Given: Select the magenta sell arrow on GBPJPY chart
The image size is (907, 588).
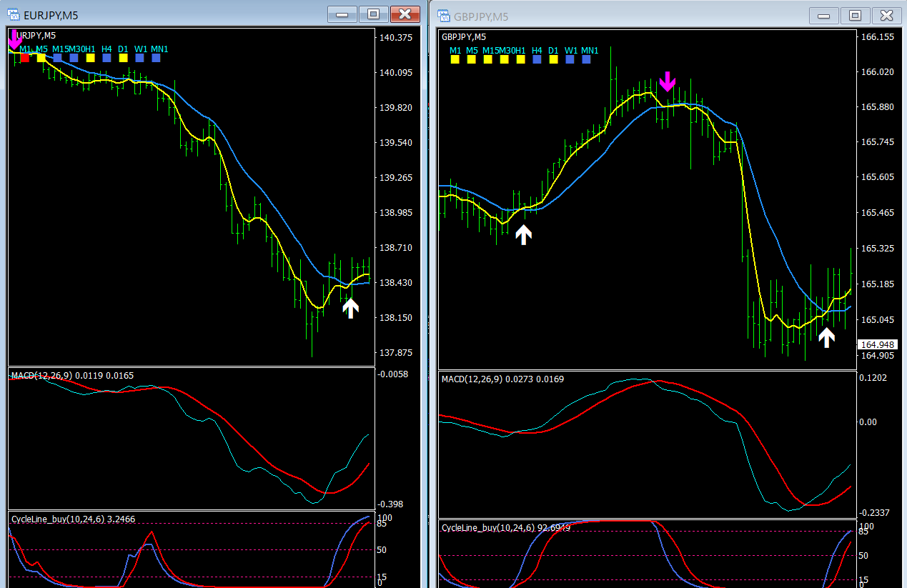Looking at the screenshot, I should pyautogui.click(x=667, y=81).
